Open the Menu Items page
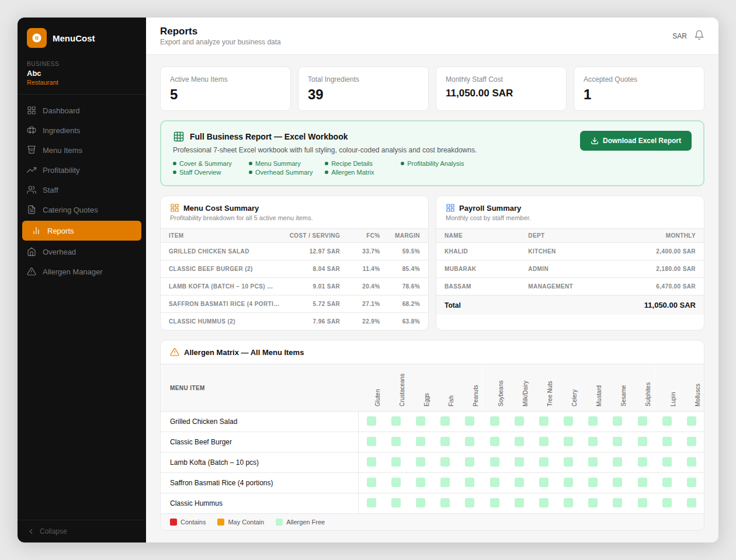This screenshot has height=560, width=736. pos(82,150)
